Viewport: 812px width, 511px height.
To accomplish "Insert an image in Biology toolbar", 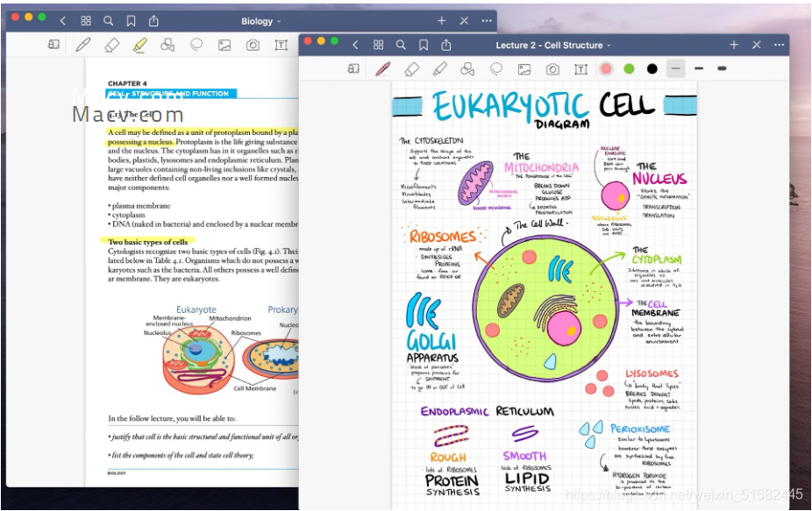I will coord(224,45).
